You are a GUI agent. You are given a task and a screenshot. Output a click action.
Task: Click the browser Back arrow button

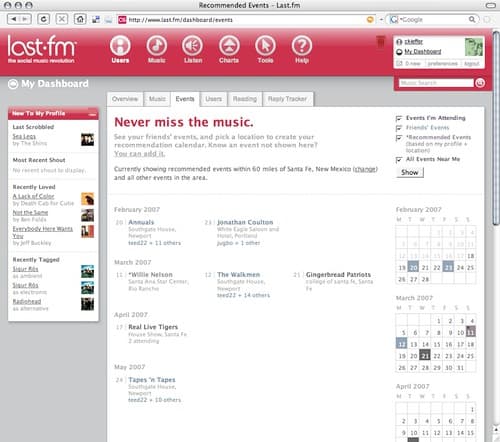[14, 19]
